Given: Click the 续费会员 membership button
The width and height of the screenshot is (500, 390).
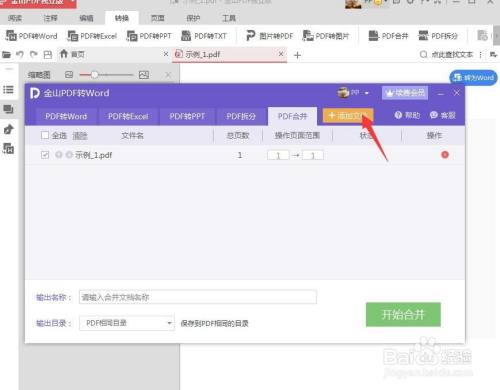Looking at the screenshot, I should 405,93.
